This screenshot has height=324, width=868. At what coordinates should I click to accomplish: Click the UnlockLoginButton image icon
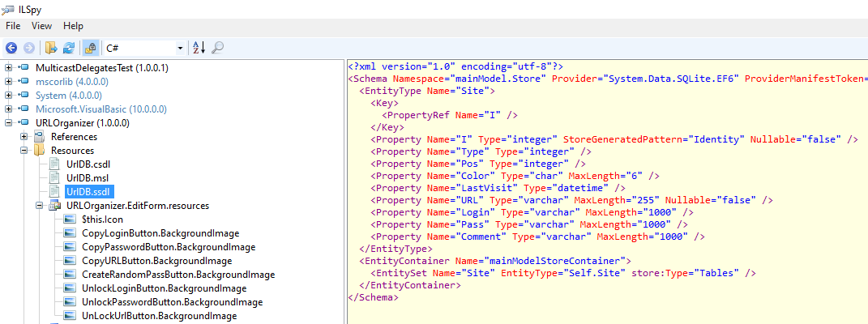pyautogui.click(x=70, y=288)
